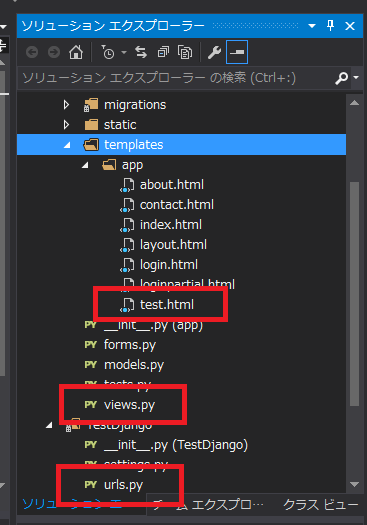Click the PY icon beside forms.py
The height and width of the screenshot is (525, 367).
click(x=91, y=345)
